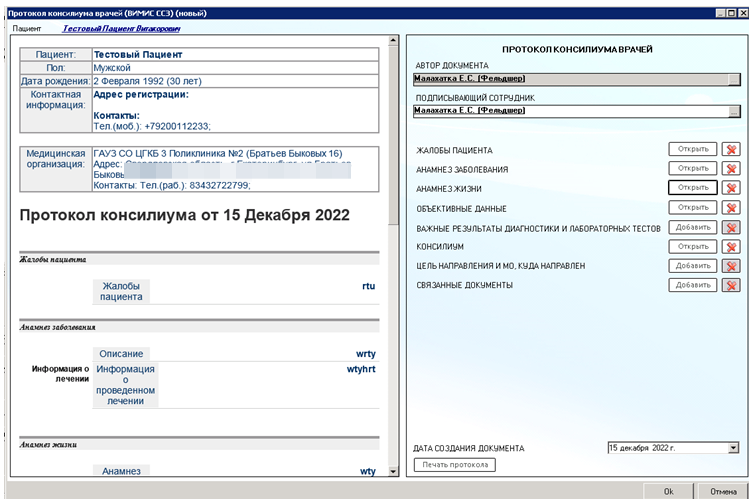The height and width of the screenshot is (499, 749).
Task: Minimize the protocol window
Action: (721, 13)
